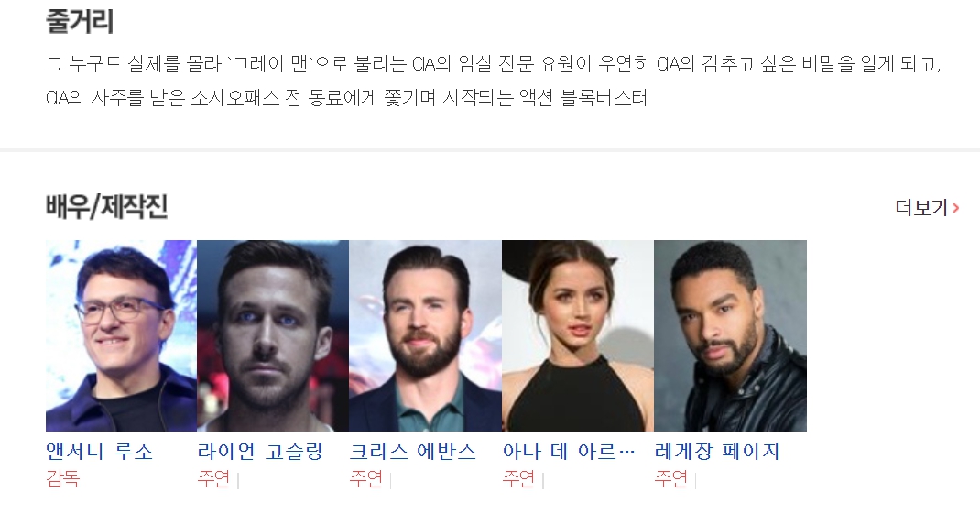Click the red chevron next to 더보기
The width and height of the screenshot is (980, 525).
click(955, 207)
